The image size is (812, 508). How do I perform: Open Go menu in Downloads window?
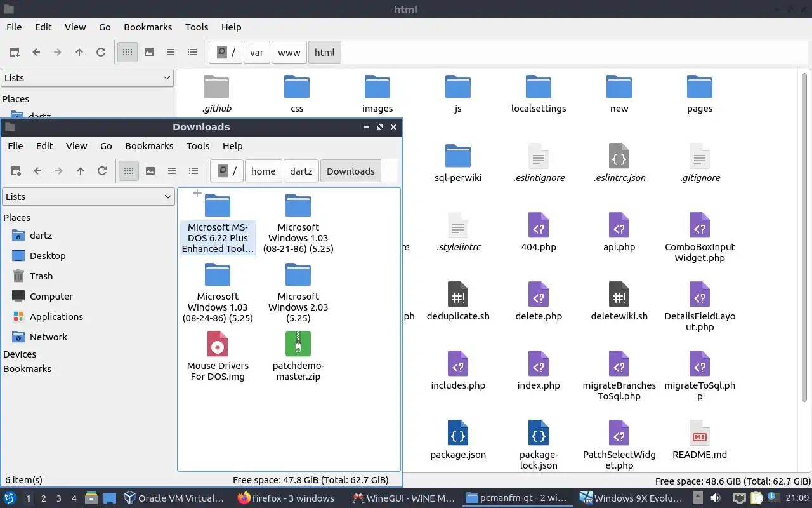click(106, 146)
